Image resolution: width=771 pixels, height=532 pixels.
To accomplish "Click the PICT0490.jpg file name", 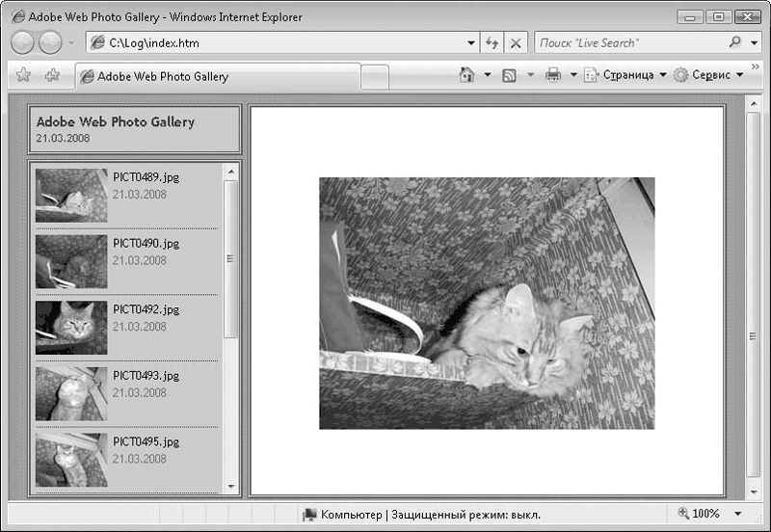I will [146, 244].
